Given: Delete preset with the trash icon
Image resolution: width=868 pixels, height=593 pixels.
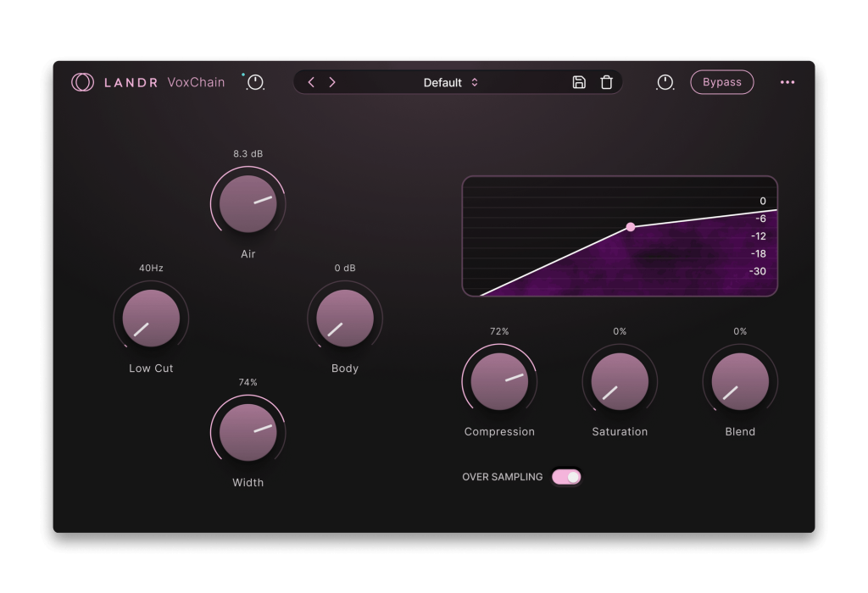Looking at the screenshot, I should click(x=606, y=82).
